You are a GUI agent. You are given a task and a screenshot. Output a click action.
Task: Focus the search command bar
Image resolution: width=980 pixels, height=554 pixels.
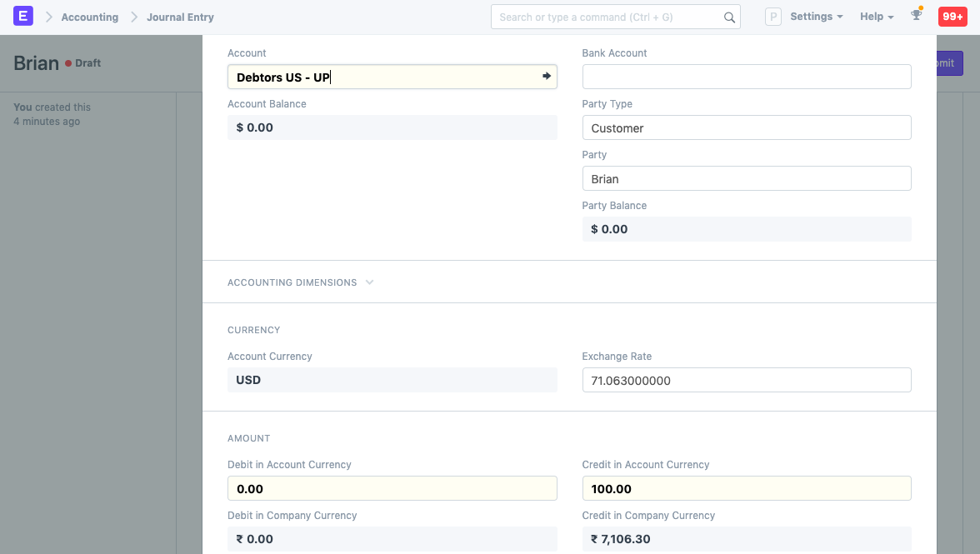(x=608, y=17)
